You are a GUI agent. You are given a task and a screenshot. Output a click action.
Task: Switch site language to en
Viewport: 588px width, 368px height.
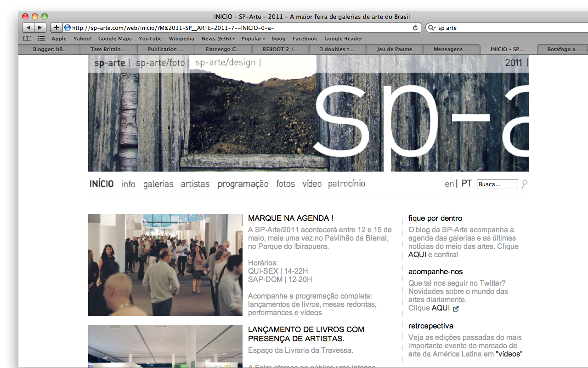click(449, 184)
